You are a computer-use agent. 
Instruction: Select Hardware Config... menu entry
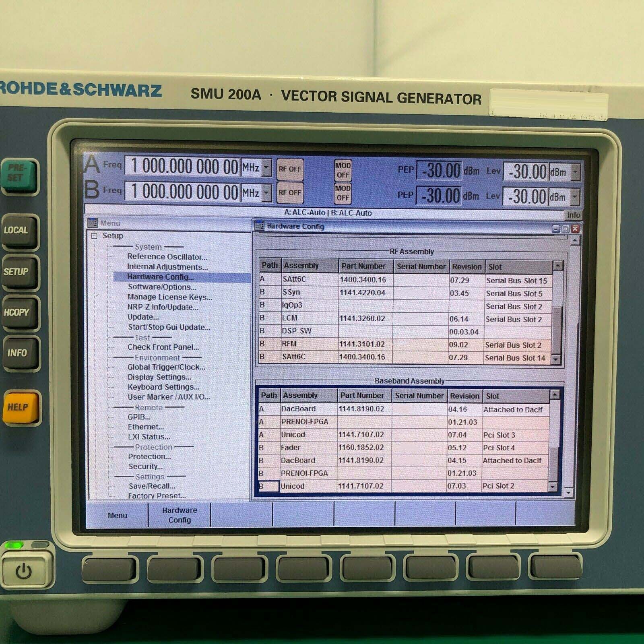pos(160,277)
